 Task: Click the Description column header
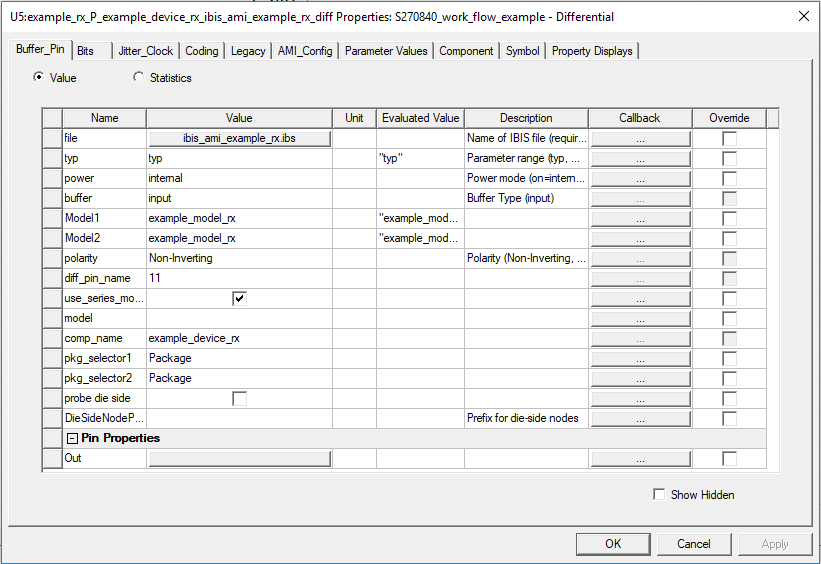526,118
